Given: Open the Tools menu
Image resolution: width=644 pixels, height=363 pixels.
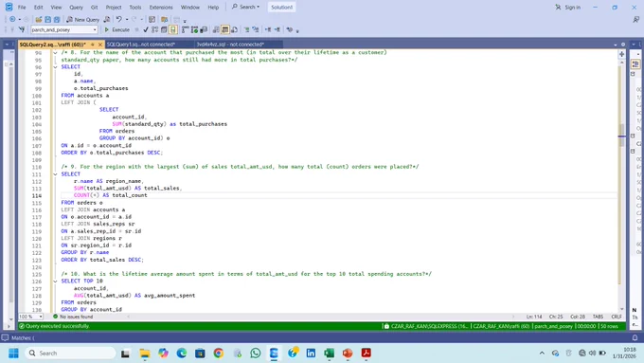Looking at the screenshot, I should pos(135,7).
